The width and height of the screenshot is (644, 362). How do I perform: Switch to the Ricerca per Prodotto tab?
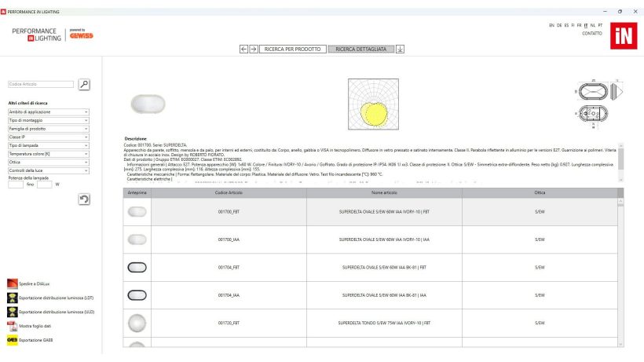tap(292, 49)
